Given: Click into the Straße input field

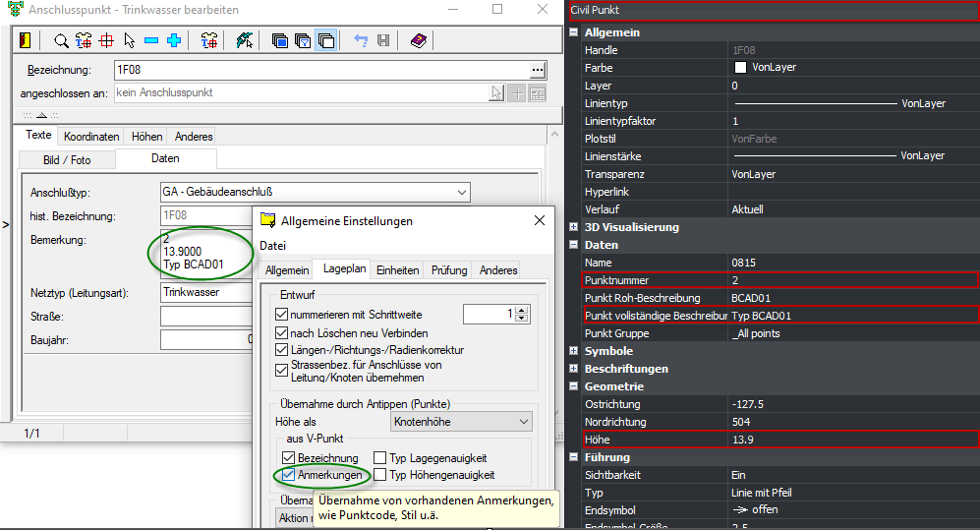Looking at the screenshot, I should [206, 317].
